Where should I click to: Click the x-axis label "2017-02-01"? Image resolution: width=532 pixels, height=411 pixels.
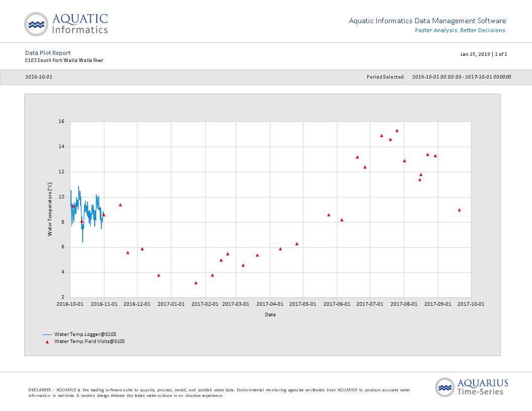coord(205,304)
